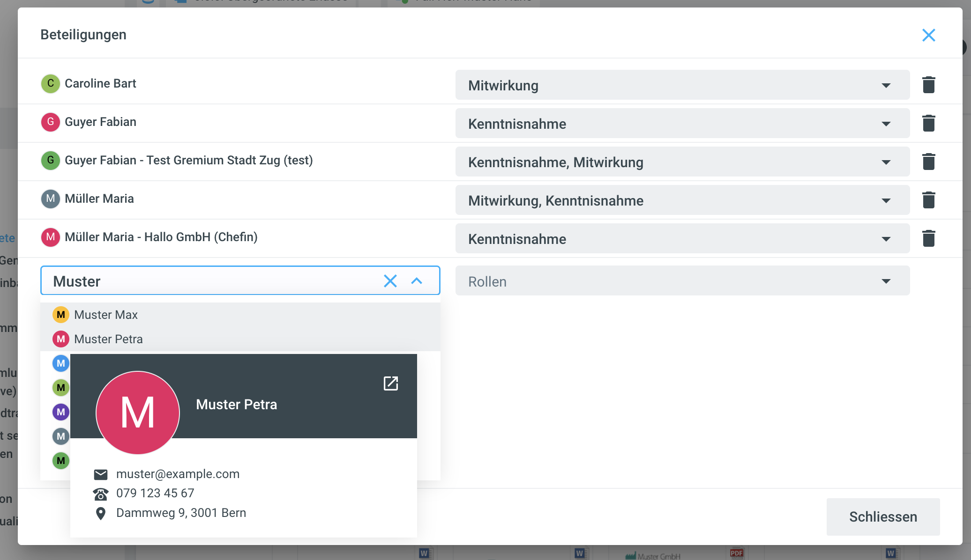Remove the Test Gremium Stadt Zug entry

click(928, 162)
